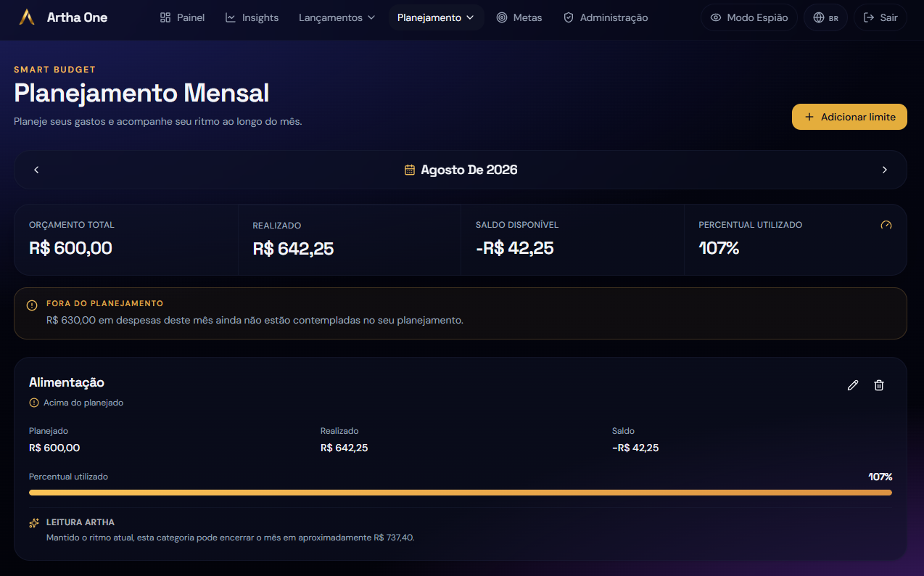Click the Acima do planejado warning icon
Image resolution: width=924 pixels, height=576 pixels.
pos(34,403)
